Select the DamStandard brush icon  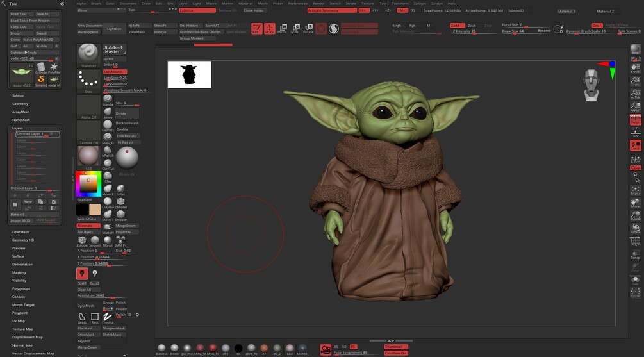[x=108, y=126]
